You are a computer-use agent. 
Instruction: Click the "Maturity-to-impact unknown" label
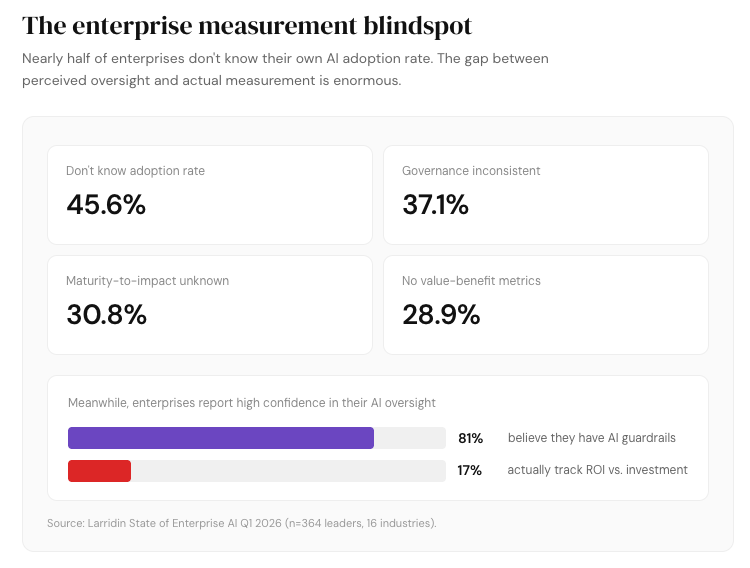tap(147, 281)
